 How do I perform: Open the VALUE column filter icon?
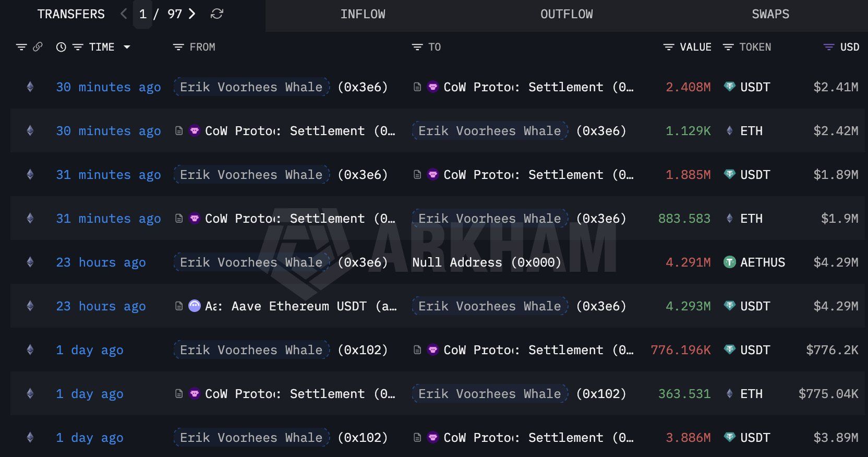[x=668, y=47]
